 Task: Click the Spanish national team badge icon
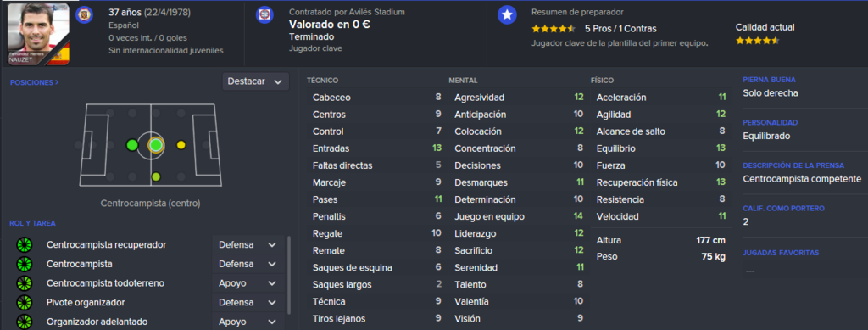[84, 14]
